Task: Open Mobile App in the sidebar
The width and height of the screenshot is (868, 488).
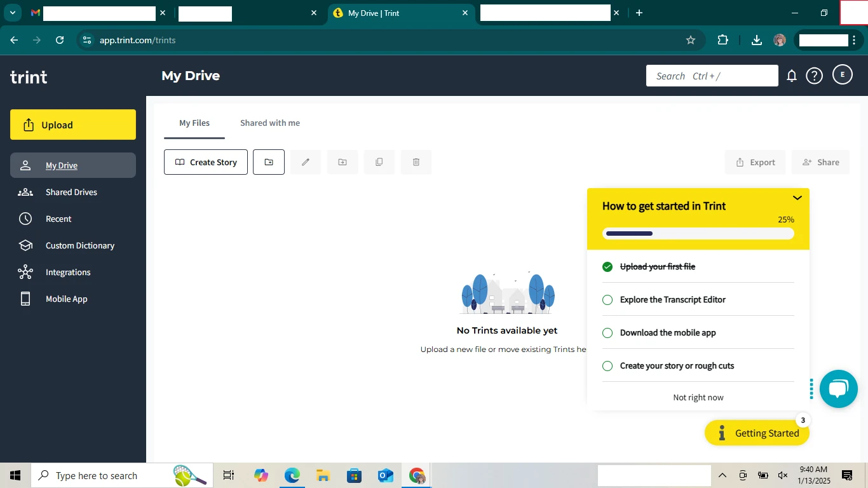Action: click(73, 299)
